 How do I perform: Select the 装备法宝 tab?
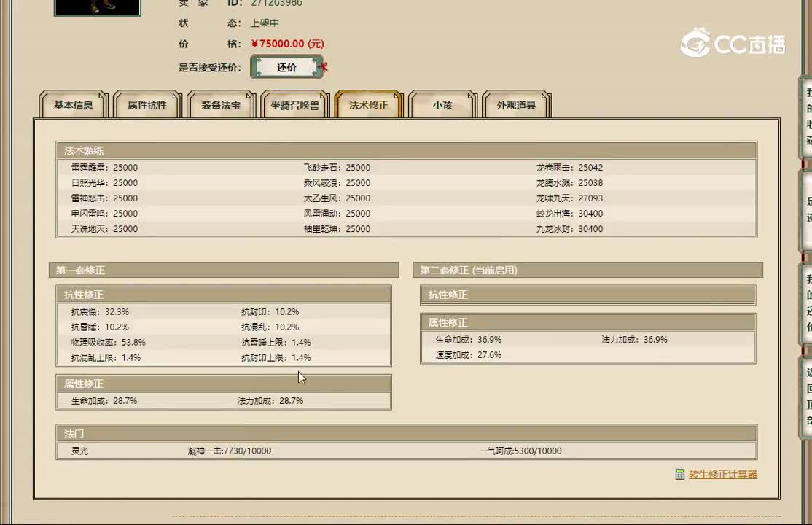[x=220, y=106]
